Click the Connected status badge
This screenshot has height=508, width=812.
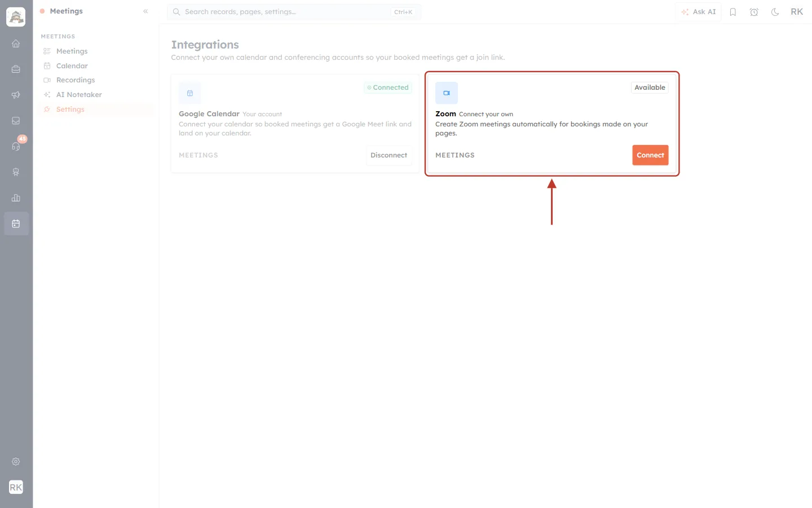(x=388, y=87)
